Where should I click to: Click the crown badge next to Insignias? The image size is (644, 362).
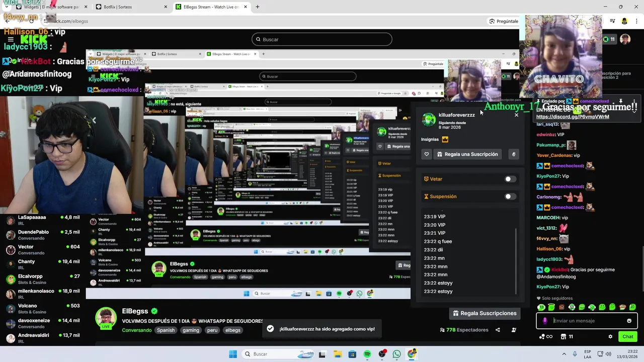pyautogui.click(x=445, y=139)
